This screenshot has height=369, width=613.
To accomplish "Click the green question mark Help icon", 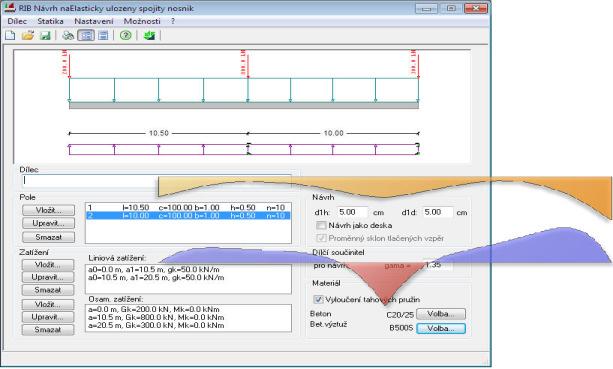I will (125, 36).
